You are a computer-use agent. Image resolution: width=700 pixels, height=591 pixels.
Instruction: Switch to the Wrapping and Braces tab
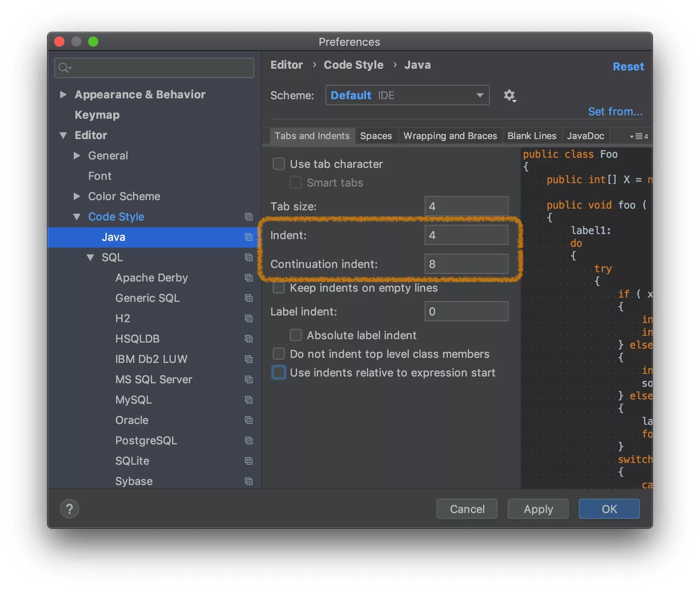pyautogui.click(x=450, y=136)
